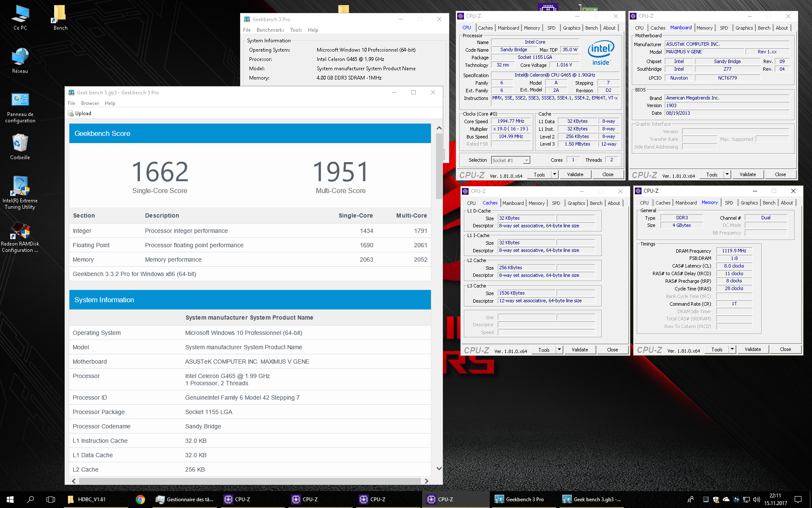Select Mainboard tab in Caches CPU-Z window
The width and height of the screenshot is (812, 508).
513,203
